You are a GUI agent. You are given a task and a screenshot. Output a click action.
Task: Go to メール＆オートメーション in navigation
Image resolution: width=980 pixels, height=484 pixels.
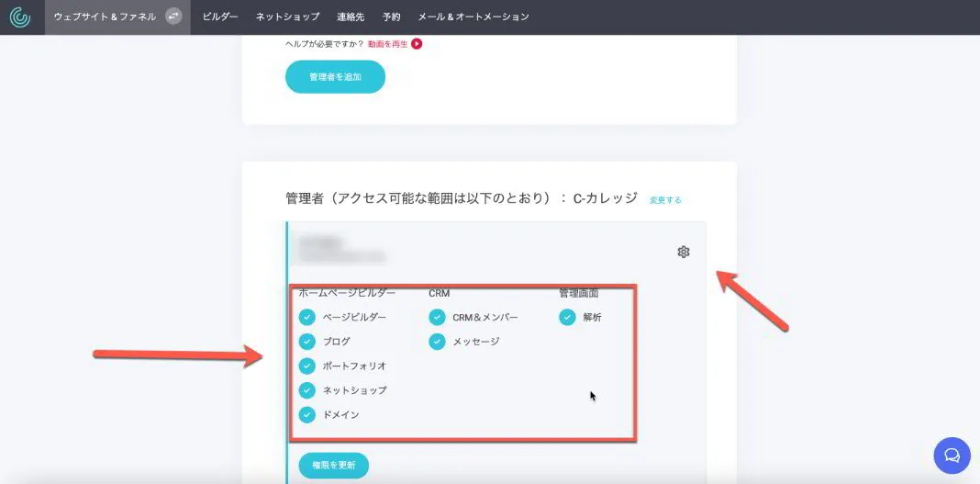pos(473,17)
